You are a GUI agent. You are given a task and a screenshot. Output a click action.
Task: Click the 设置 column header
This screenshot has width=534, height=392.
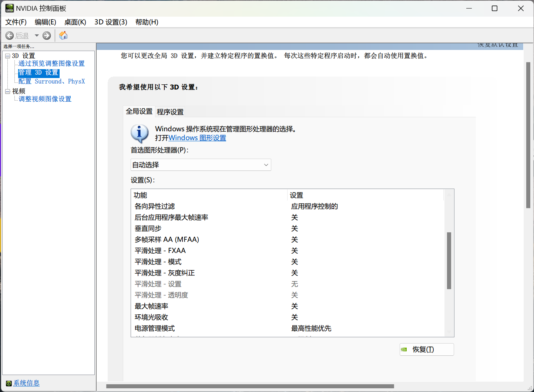coord(365,195)
